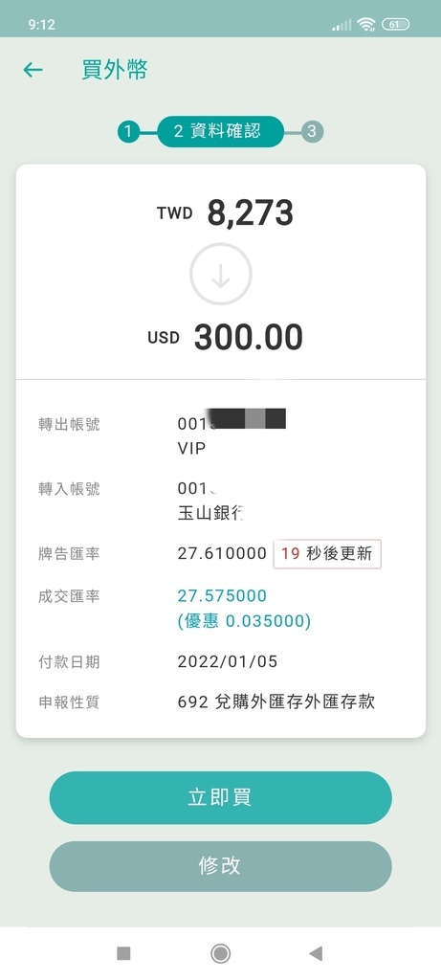Go to step 1 in progress indicator
The height and width of the screenshot is (980, 441).
(x=128, y=132)
